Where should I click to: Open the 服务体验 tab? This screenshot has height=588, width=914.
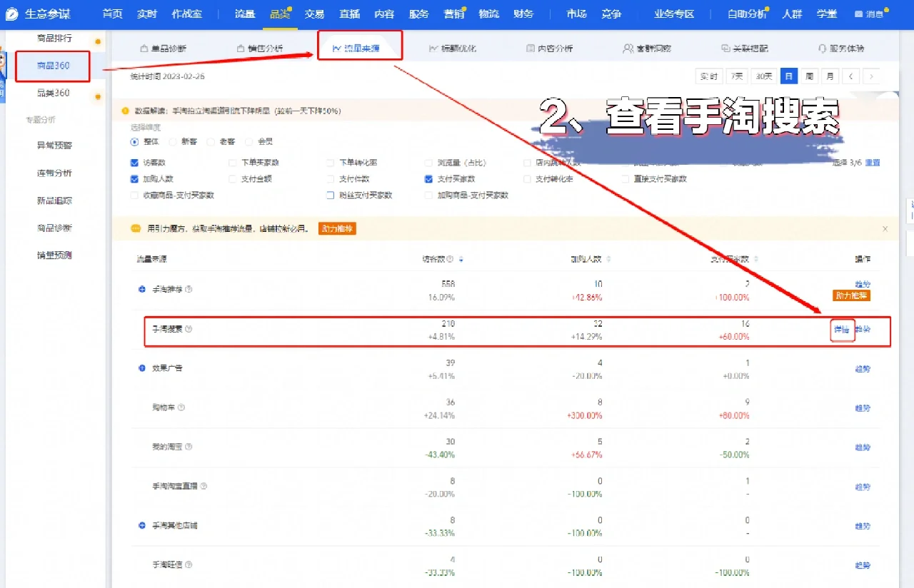pyautogui.click(x=841, y=49)
